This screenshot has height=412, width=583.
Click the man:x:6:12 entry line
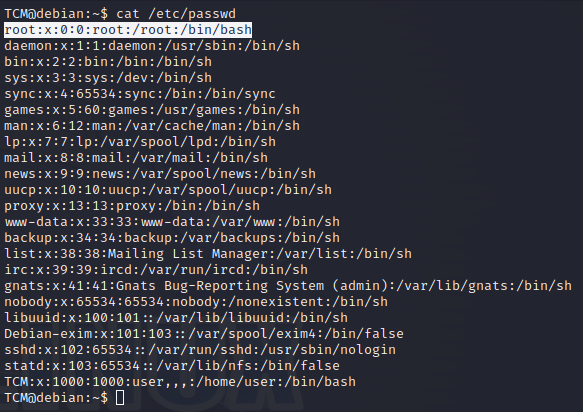[x=152, y=126]
